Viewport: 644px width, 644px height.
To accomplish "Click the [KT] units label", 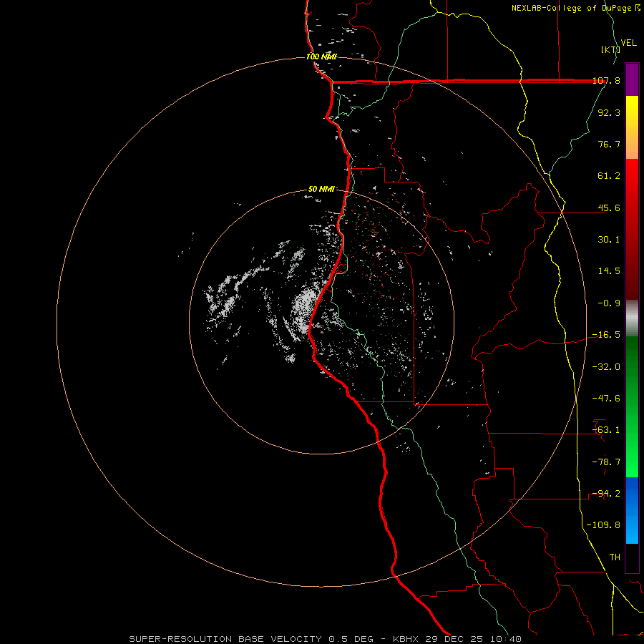I will (x=610, y=49).
